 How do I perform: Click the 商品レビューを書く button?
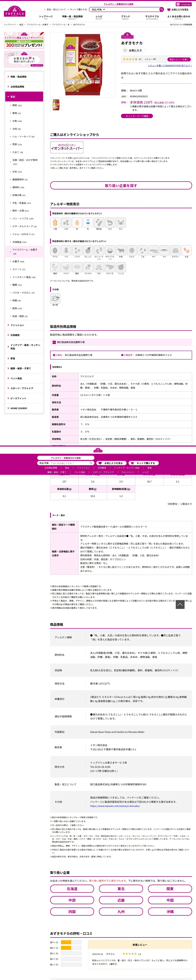179,59
